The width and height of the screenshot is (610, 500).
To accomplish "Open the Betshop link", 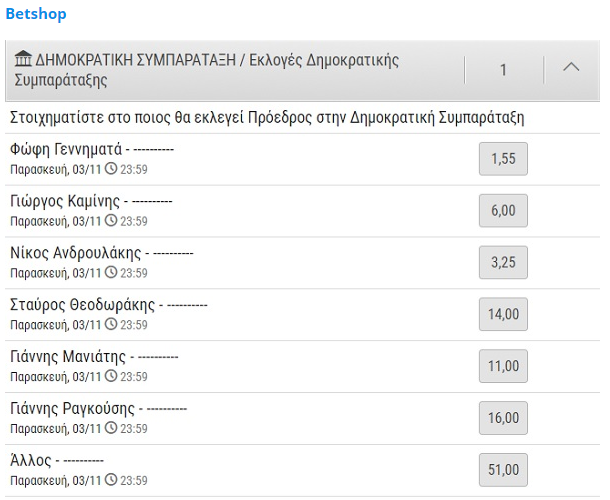I will [x=37, y=14].
